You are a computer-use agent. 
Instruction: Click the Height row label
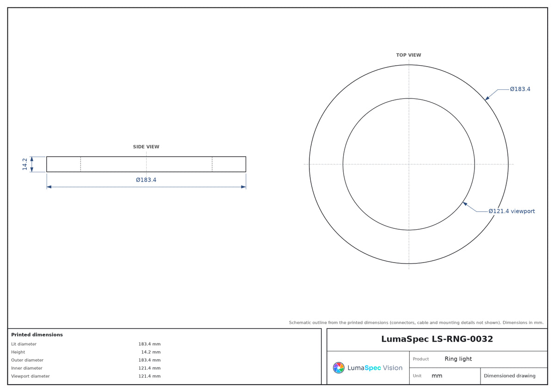18,352
